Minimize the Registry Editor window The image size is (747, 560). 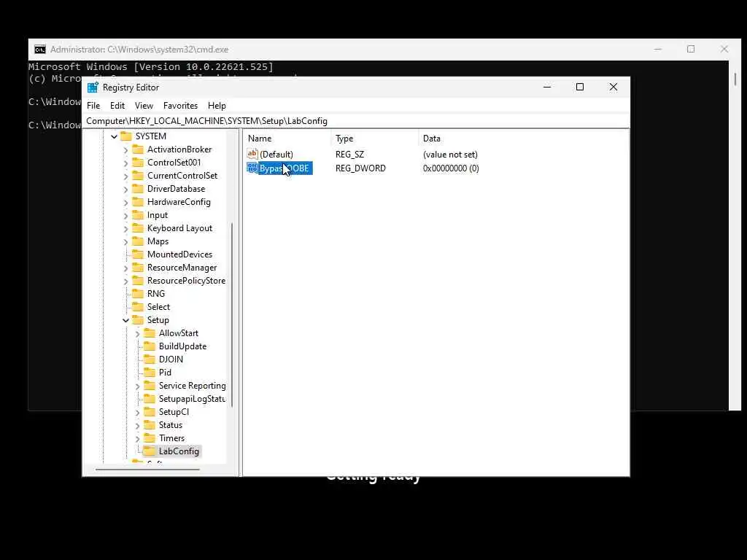(547, 87)
